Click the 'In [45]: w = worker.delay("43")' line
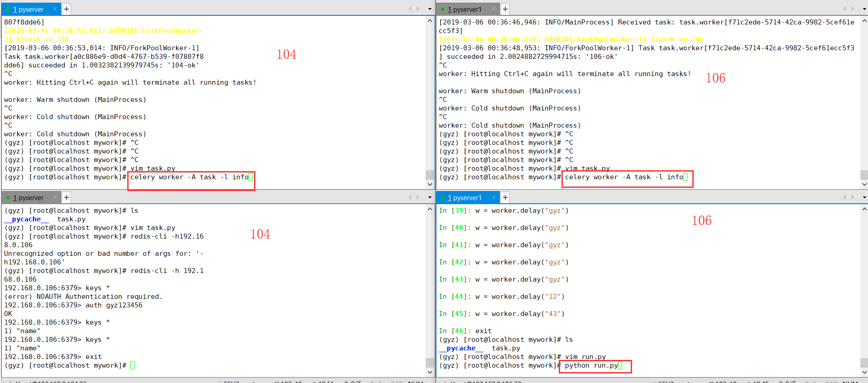Viewport: 868px width, 383px height. pyautogui.click(x=502, y=314)
